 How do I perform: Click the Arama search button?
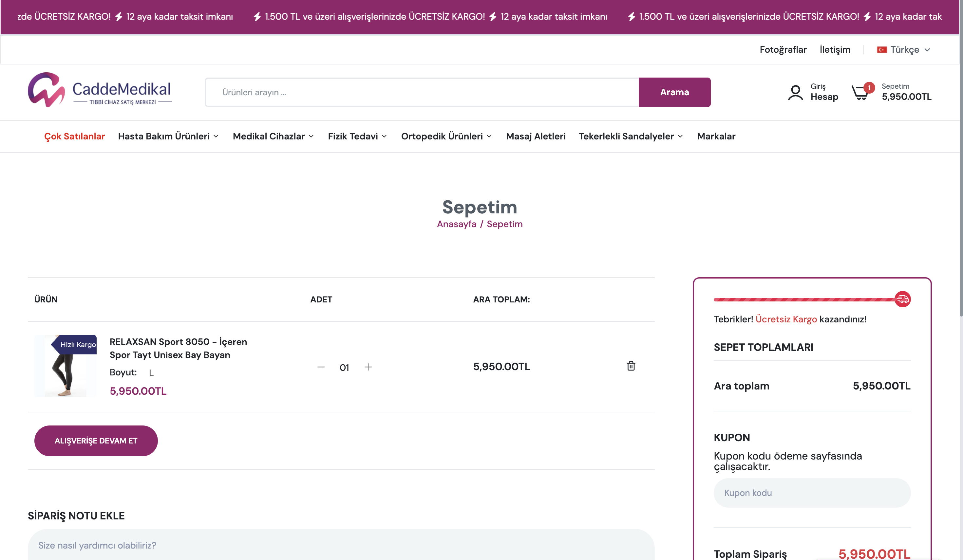tap(674, 92)
